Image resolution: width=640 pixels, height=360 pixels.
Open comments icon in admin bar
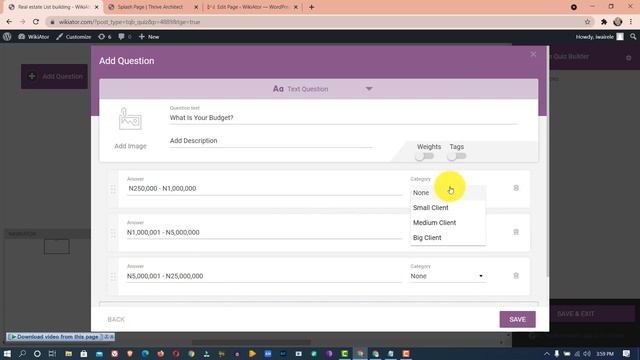pyautogui.click(x=124, y=36)
